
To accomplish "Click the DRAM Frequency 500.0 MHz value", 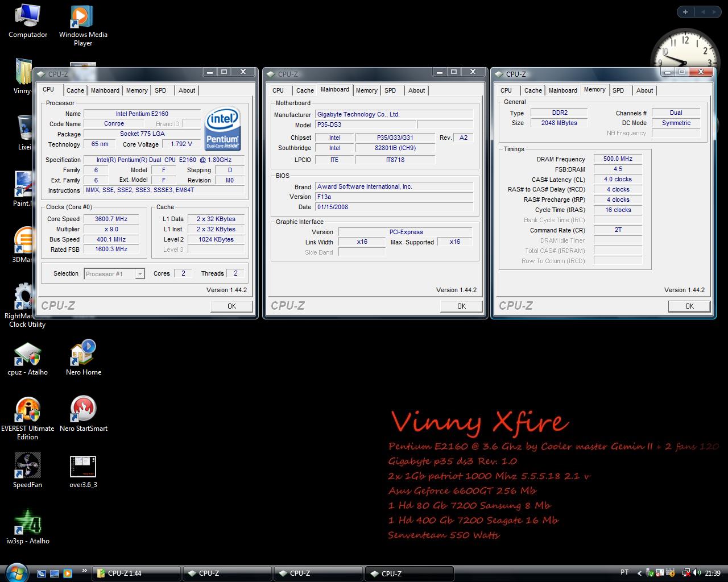I will point(618,159).
